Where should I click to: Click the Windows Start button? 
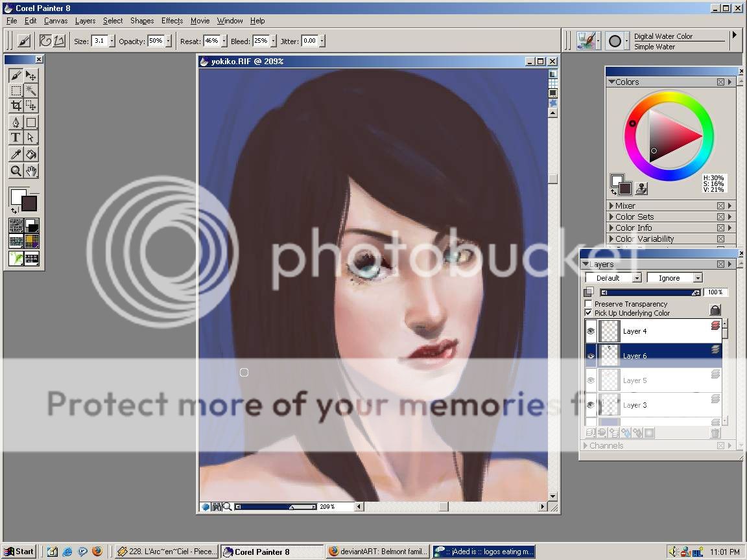tap(19, 552)
